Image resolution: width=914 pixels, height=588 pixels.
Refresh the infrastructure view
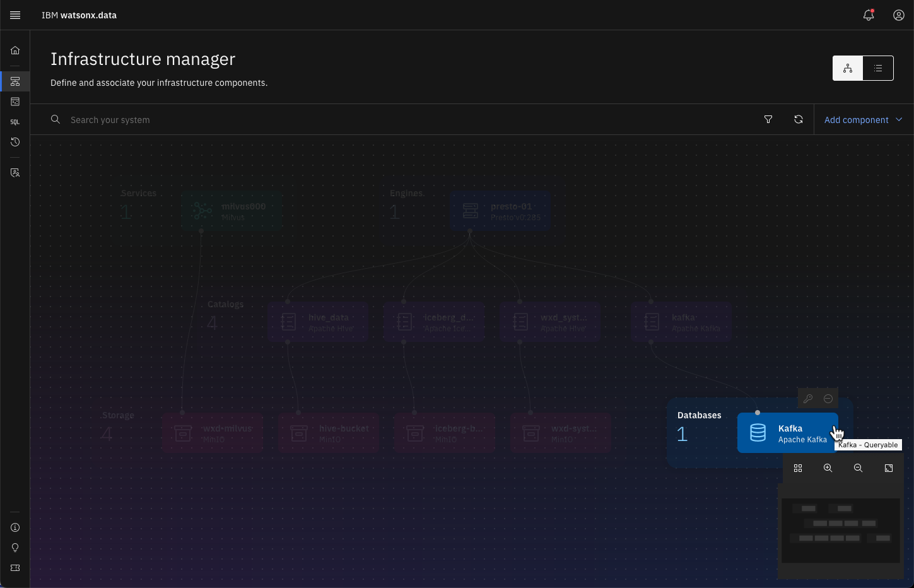tap(799, 119)
